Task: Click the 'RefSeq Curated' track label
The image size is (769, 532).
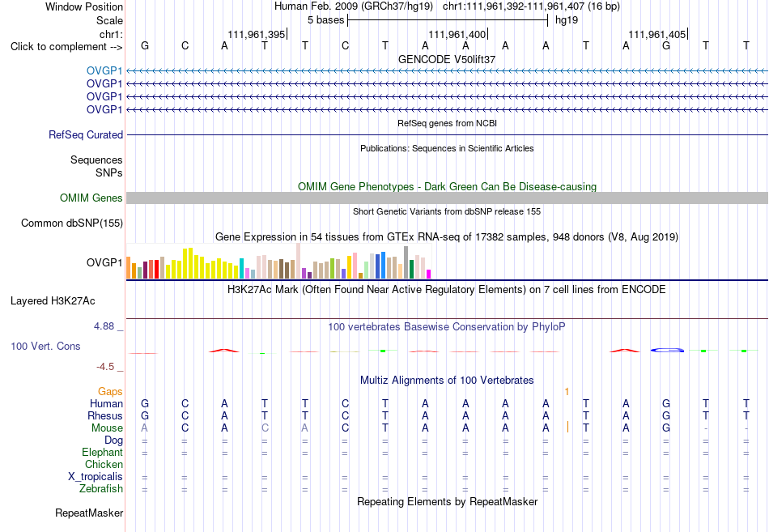Action: point(86,134)
